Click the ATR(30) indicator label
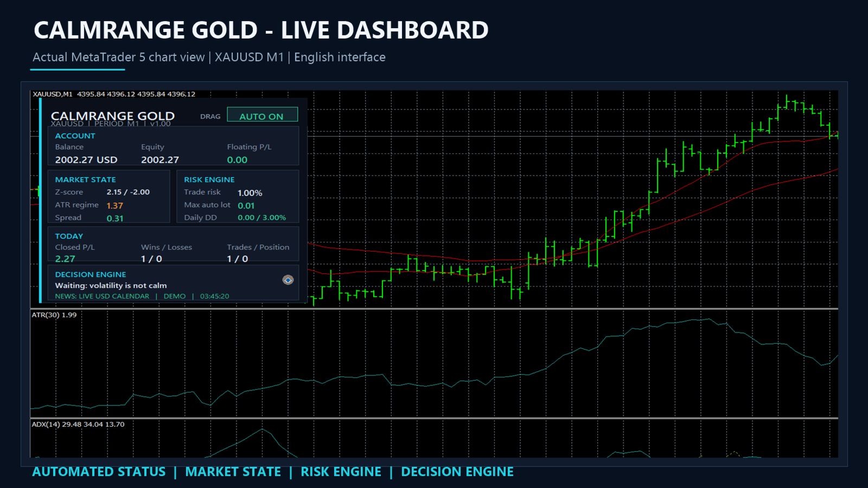 pos(54,315)
